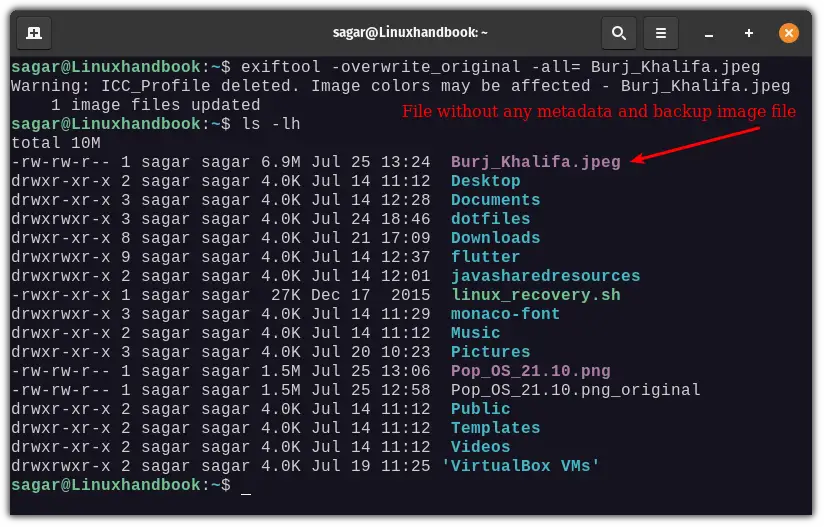Select the 'VirtualBox VMs' directory entry
The height and width of the screenshot is (527, 824).
pyautogui.click(x=520, y=466)
